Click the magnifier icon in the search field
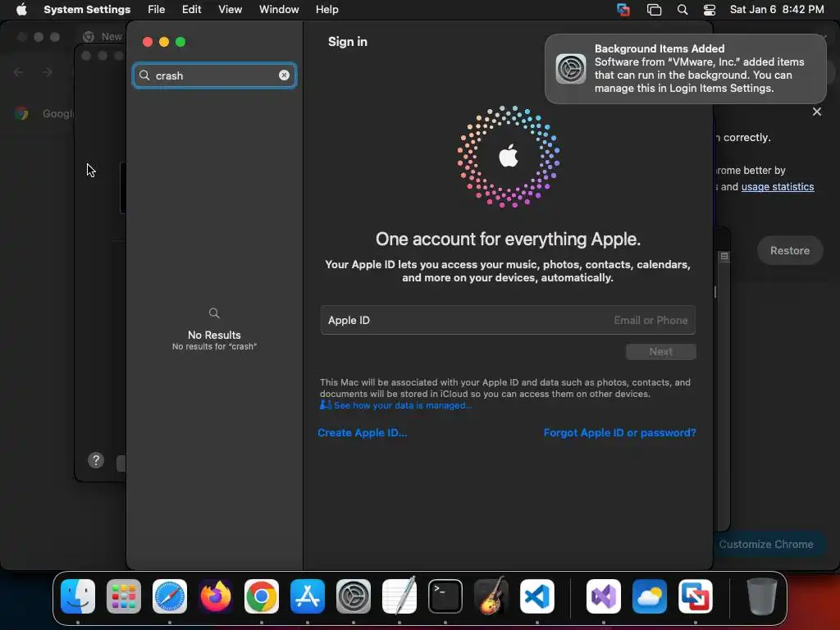The width and height of the screenshot is (840, 630). point(144,75)
